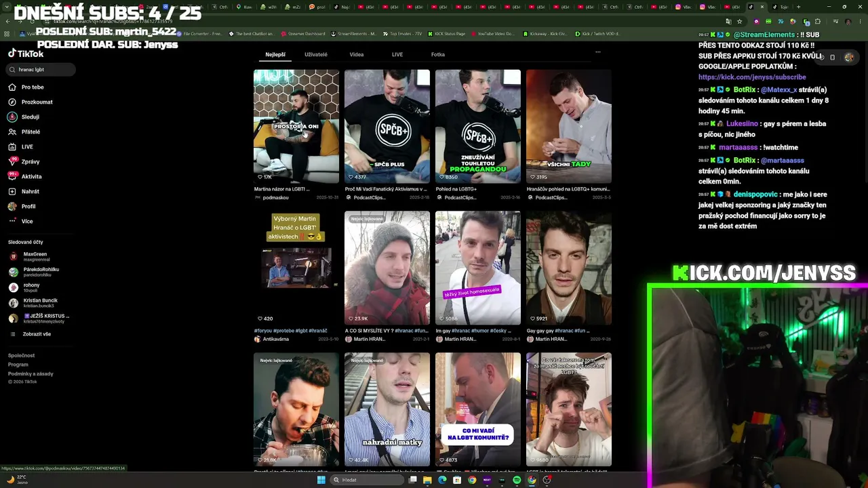Open the Kristian Buncik account avatar
The height and width of the screenshot is (488, 868).
point(14,303)
